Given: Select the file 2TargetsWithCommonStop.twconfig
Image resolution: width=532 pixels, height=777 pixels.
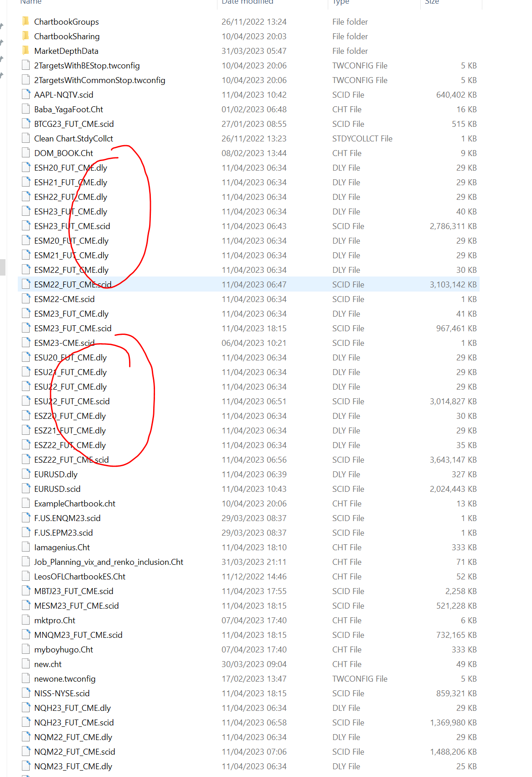Looking at the screenshot, I should coord(99,80).
